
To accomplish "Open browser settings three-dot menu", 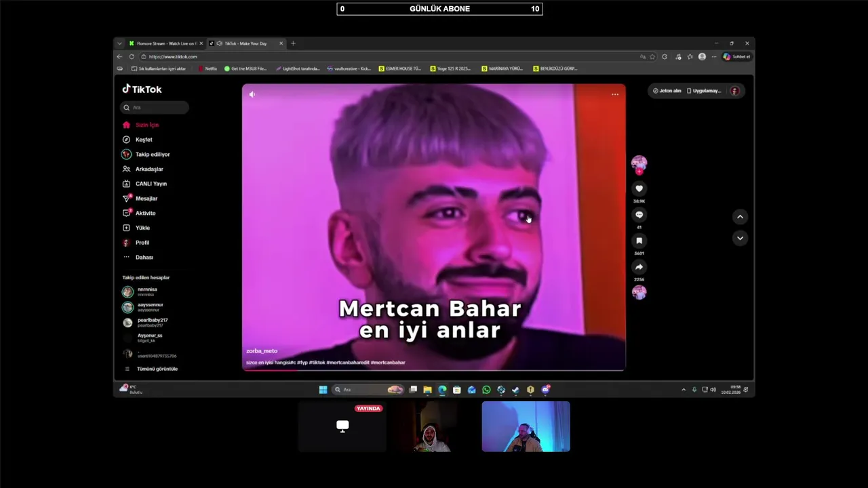I will 713,57.
